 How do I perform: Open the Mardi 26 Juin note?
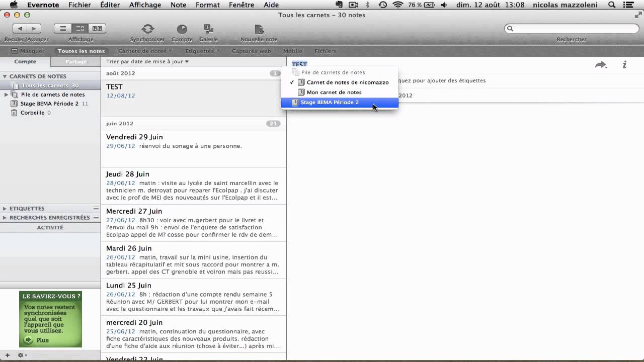pos(193,260)
